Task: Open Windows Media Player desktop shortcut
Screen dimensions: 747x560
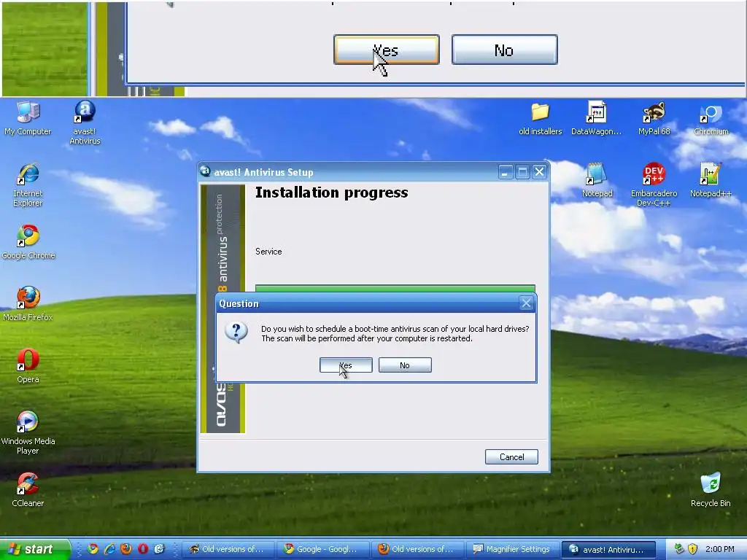Action: tap(28, 432)
